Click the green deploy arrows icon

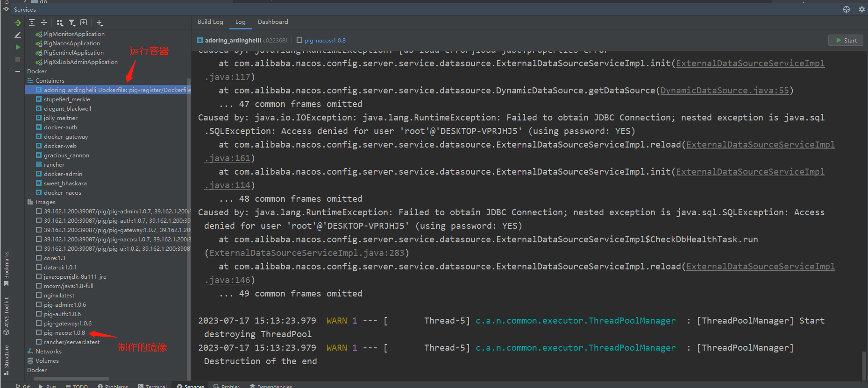pos(18,22)
